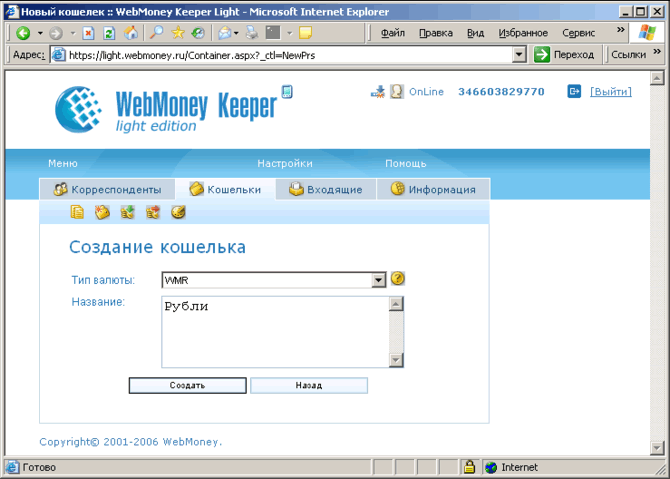Click the user avatar icon near OnLine
This screenshot has height=479, width=670.
tap(397, 91)
